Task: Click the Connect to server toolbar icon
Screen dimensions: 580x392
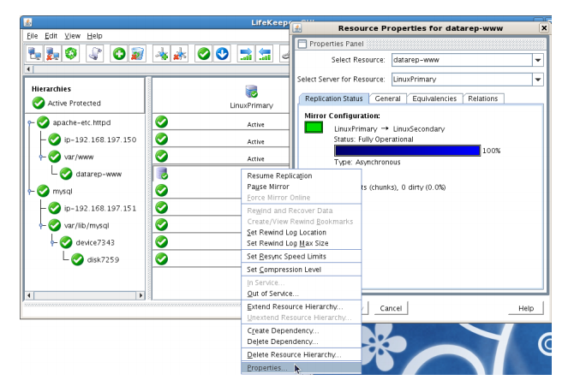Action: point(35,54)
